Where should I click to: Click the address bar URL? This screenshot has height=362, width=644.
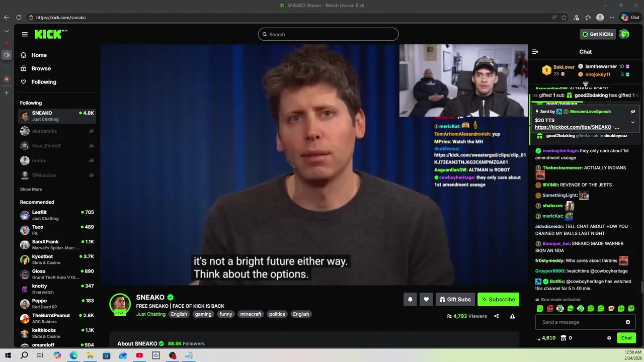(x=61, y=17)
